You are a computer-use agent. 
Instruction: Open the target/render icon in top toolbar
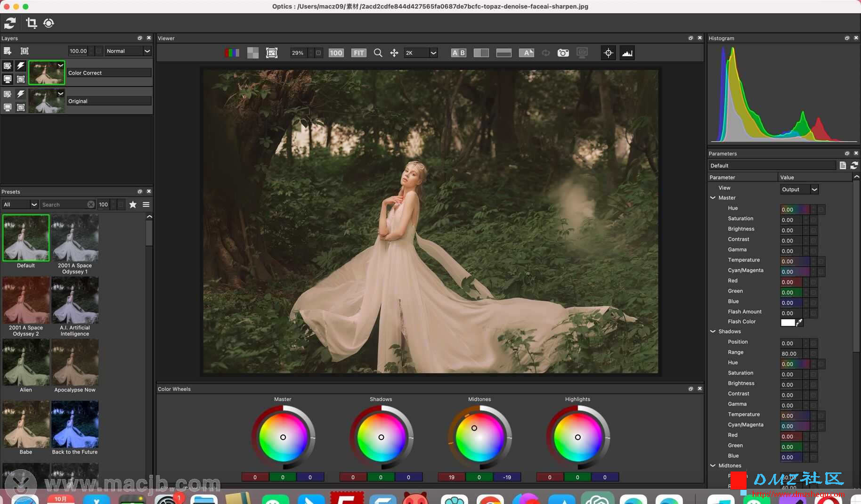49,23
